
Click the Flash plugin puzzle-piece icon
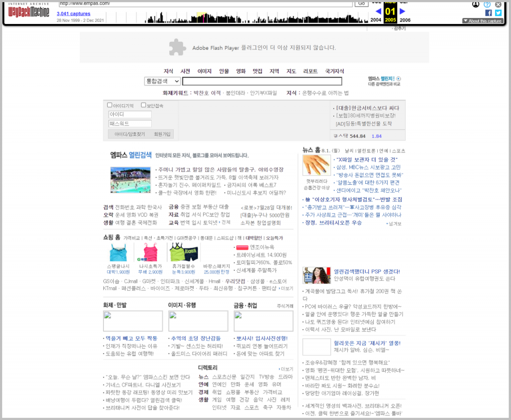(177, 47)
